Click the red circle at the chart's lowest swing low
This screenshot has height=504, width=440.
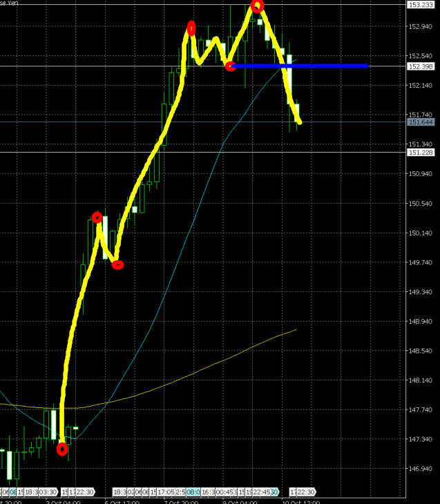pyautogui.click(x=62, y=449)
